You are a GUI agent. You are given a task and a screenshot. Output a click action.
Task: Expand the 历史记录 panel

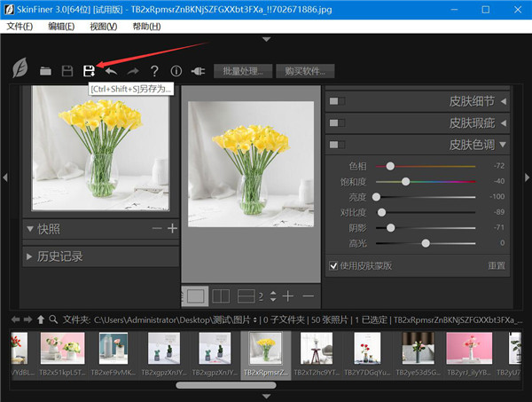[30, 256]
